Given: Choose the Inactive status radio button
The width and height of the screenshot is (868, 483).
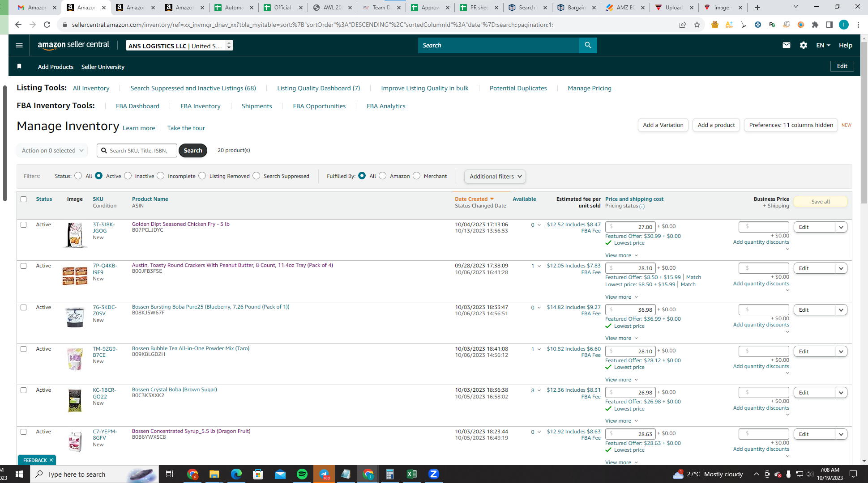Looking at the screenshot, I should click(128, 176).
